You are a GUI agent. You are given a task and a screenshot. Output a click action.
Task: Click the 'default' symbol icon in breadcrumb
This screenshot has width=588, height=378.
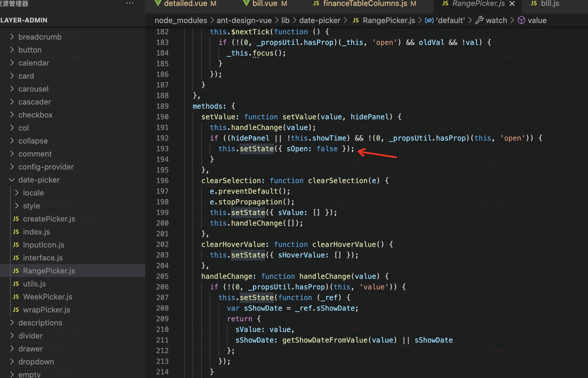click(x=429, y=20)
